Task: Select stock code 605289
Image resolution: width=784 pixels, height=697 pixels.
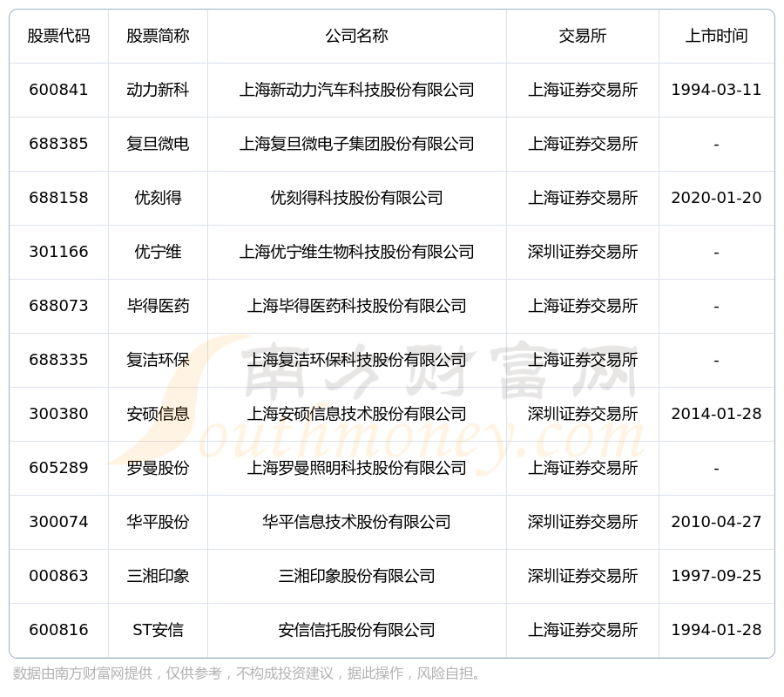Action: (x=58, y=468)
